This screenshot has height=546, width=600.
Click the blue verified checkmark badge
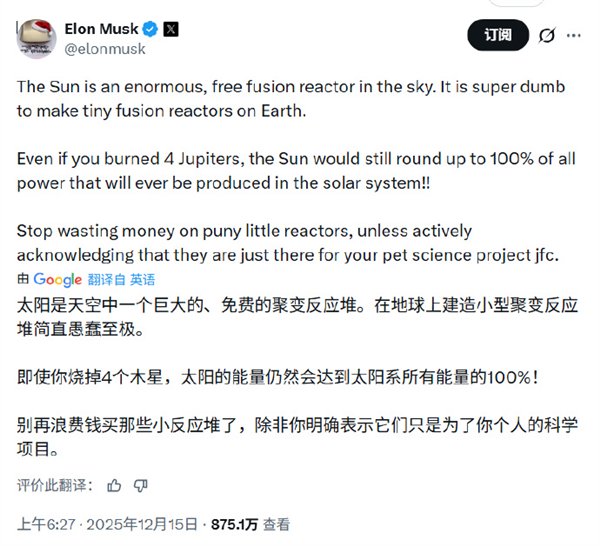coord(153,28)
